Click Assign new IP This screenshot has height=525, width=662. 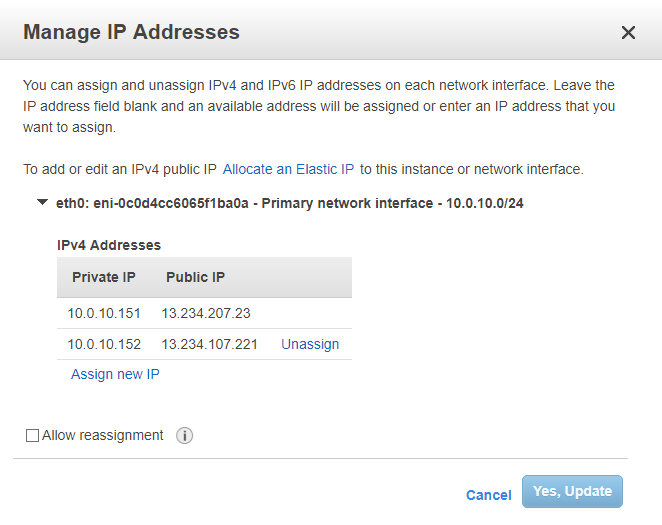coord(115,374)
